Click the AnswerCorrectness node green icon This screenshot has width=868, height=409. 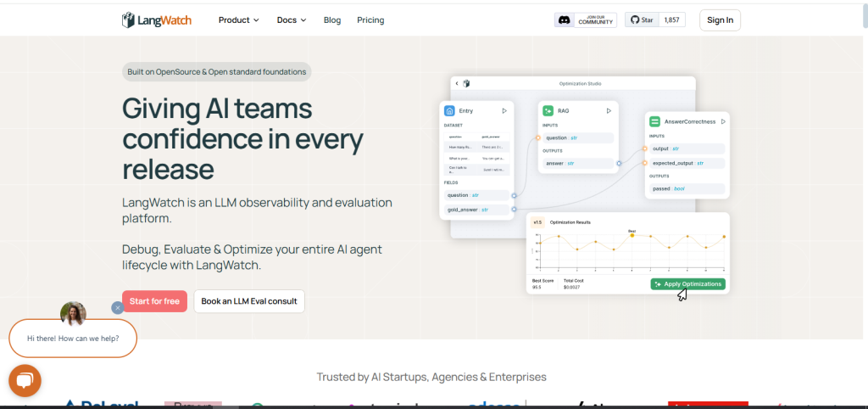(654, 121)
